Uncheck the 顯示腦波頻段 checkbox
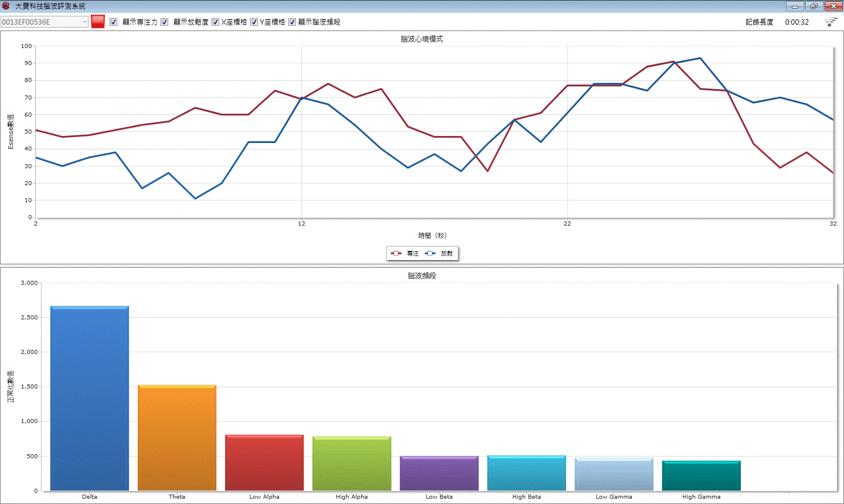844x504 pixels. 292,22
